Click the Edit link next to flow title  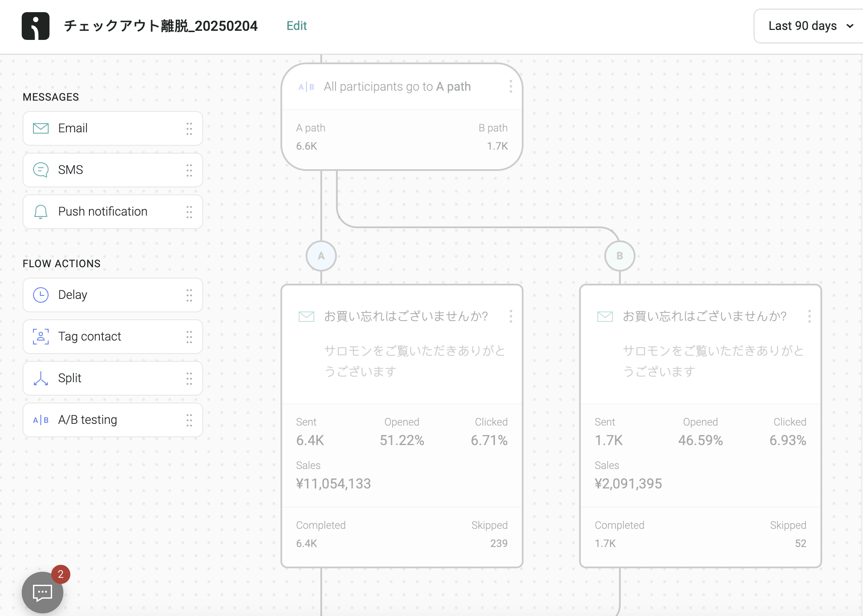[296, 26]
